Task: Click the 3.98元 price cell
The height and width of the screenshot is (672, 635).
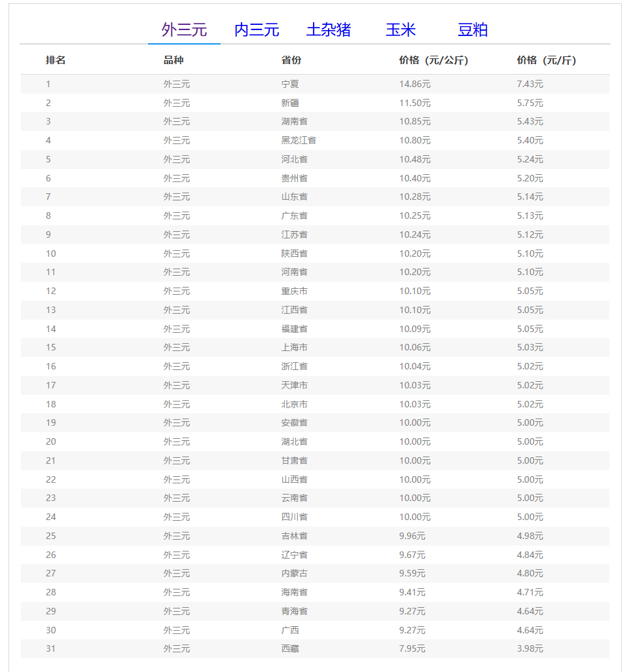Action: [x=530, y=648]
